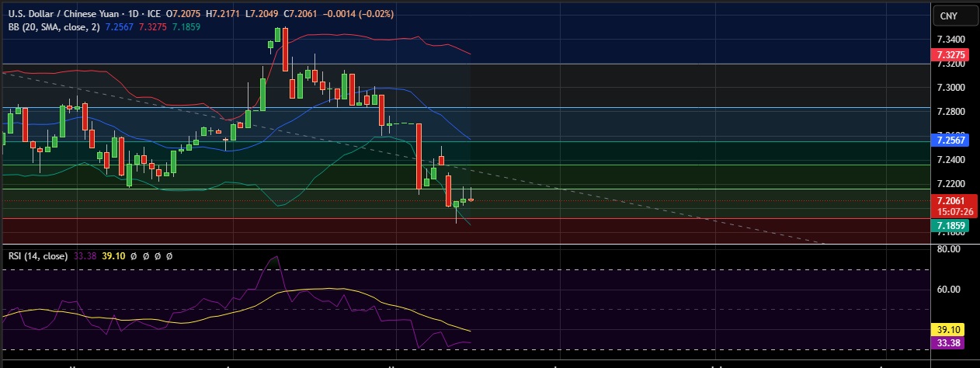Click the 80.00 RSI scale label
The image size is (980, 368).
pyautogui.click(x=949, y=249)
